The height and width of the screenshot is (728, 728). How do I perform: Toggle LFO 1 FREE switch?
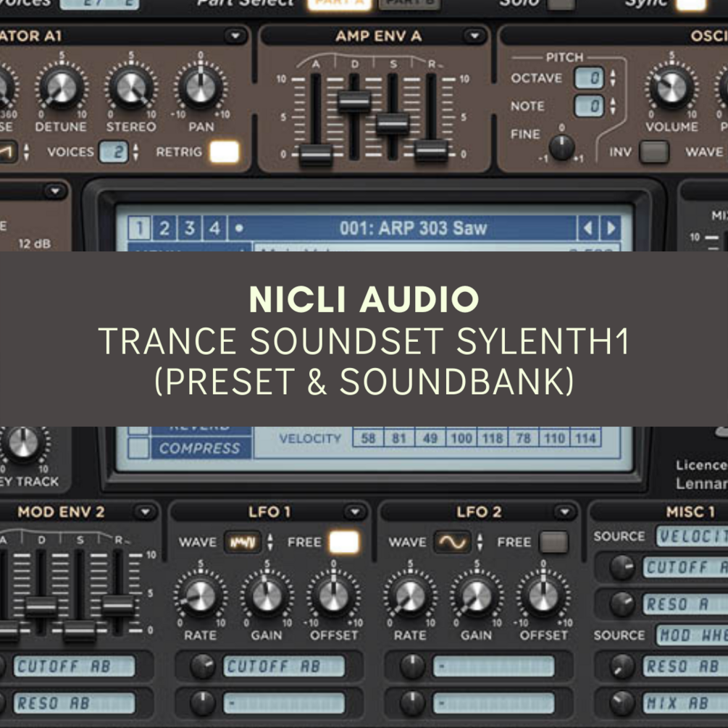(343, 542)
